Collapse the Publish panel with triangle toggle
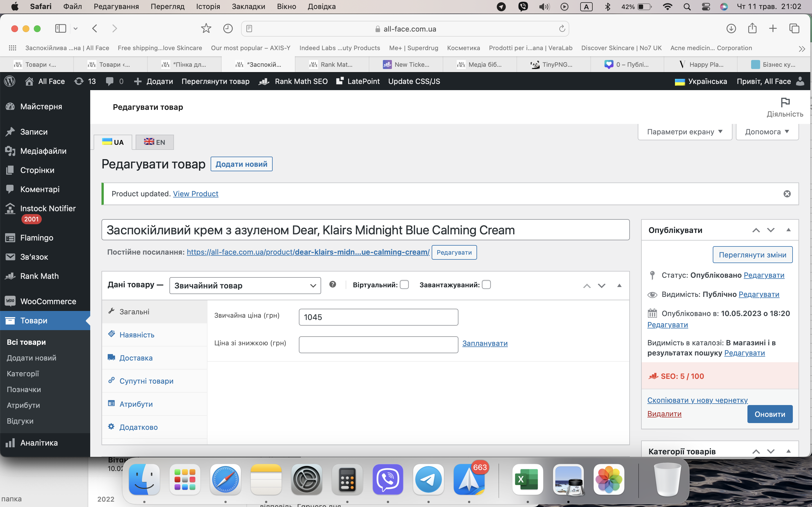 click(x=789, y=230)
